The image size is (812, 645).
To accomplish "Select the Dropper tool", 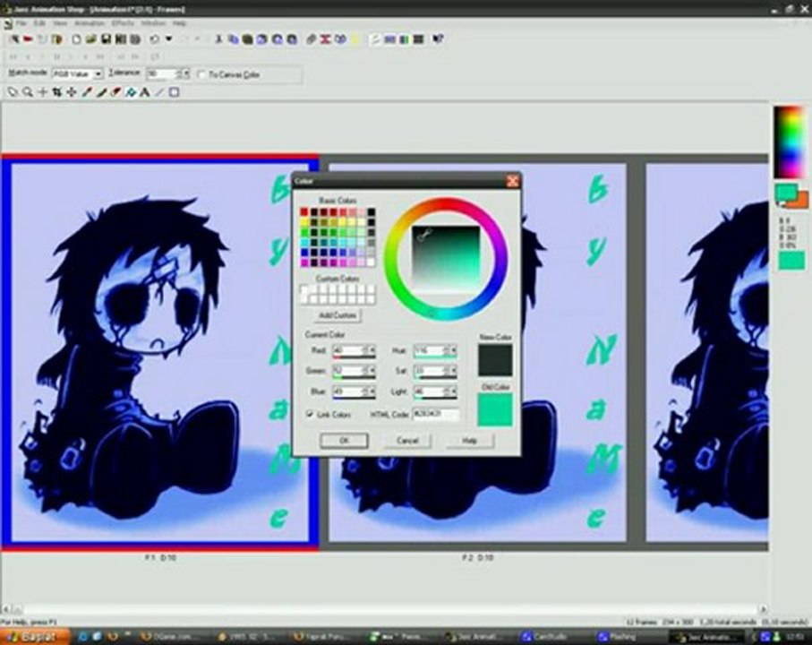I will [87, 92].
